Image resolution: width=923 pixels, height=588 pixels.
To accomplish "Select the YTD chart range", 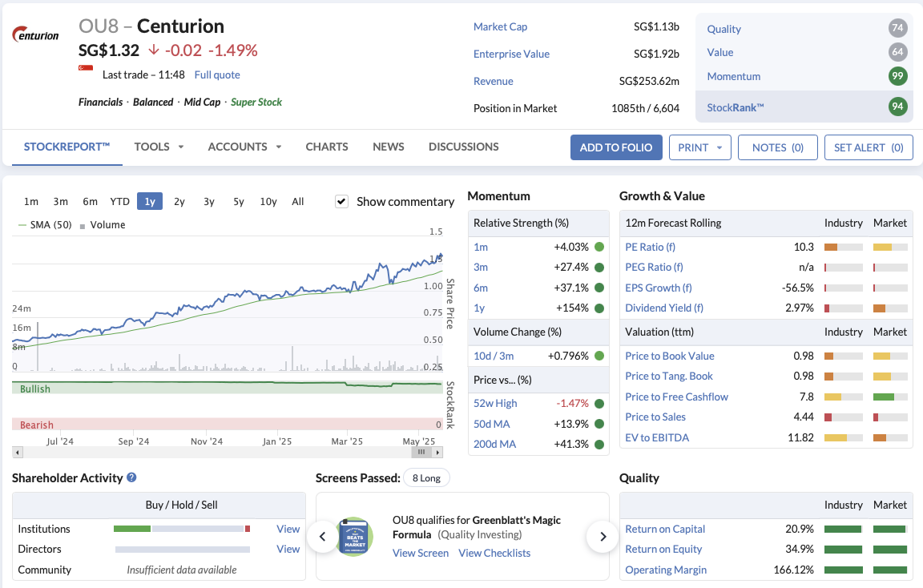I will pos(120,201).
